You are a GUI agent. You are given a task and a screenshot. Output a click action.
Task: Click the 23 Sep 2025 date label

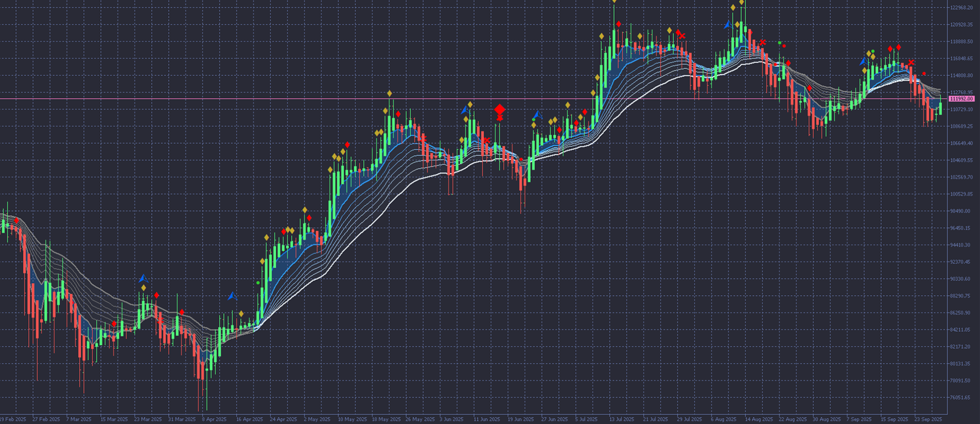click(x=928, y=419)
